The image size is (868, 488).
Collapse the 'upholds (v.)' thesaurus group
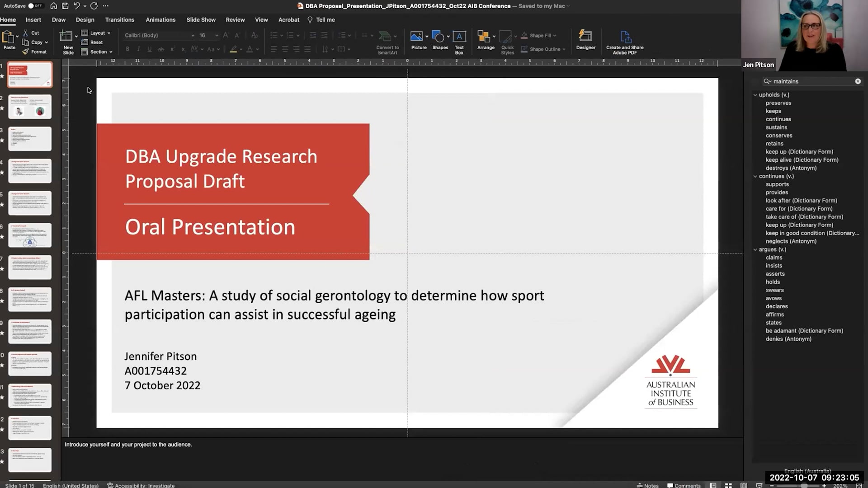pos(755,95)
